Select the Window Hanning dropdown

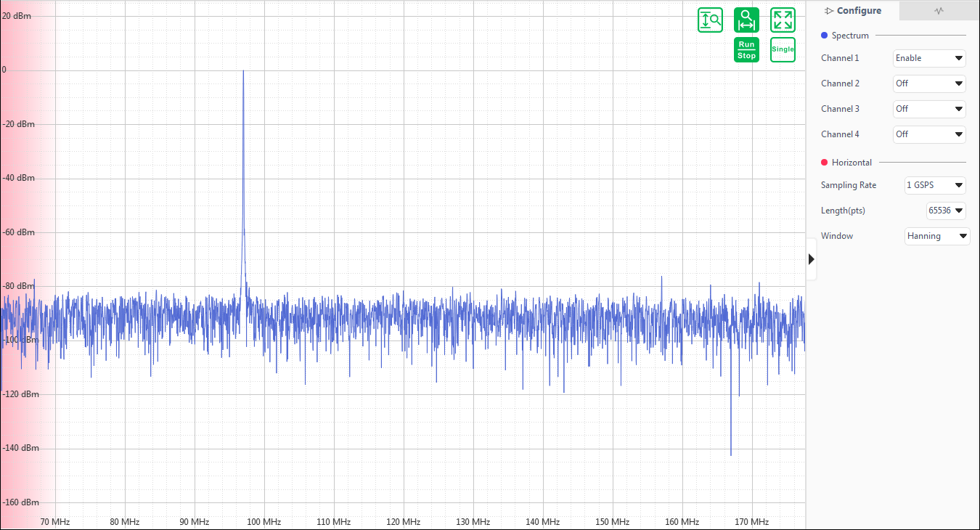click(936, 236)
